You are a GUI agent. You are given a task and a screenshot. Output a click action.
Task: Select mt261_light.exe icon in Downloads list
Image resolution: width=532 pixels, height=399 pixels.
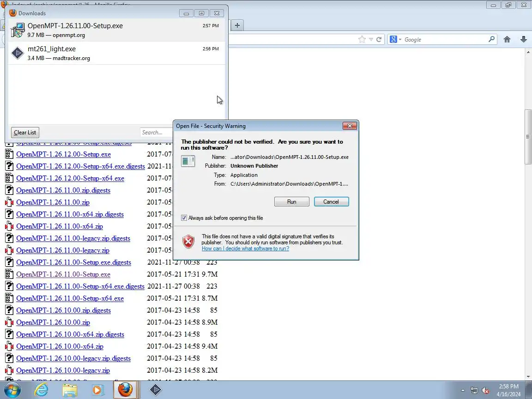[18, 53]
